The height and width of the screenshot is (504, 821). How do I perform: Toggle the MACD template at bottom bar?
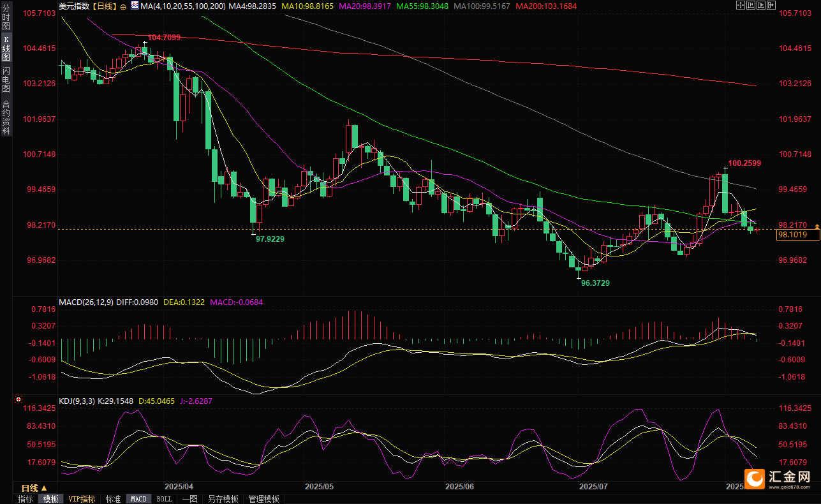coord(138,499)
